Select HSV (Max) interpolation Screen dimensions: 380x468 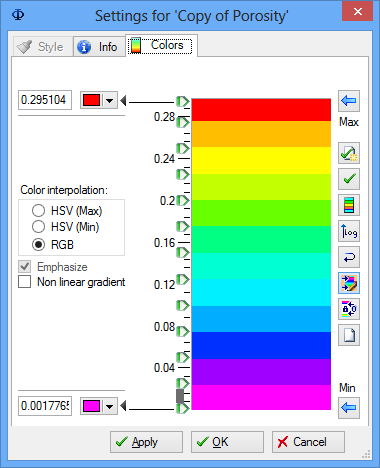coord(38,211)
